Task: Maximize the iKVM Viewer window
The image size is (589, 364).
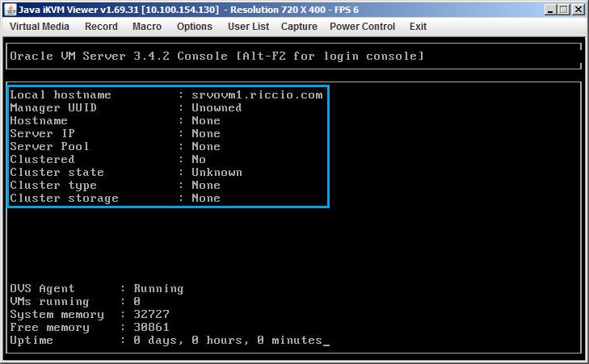Action: pos(564,10)
